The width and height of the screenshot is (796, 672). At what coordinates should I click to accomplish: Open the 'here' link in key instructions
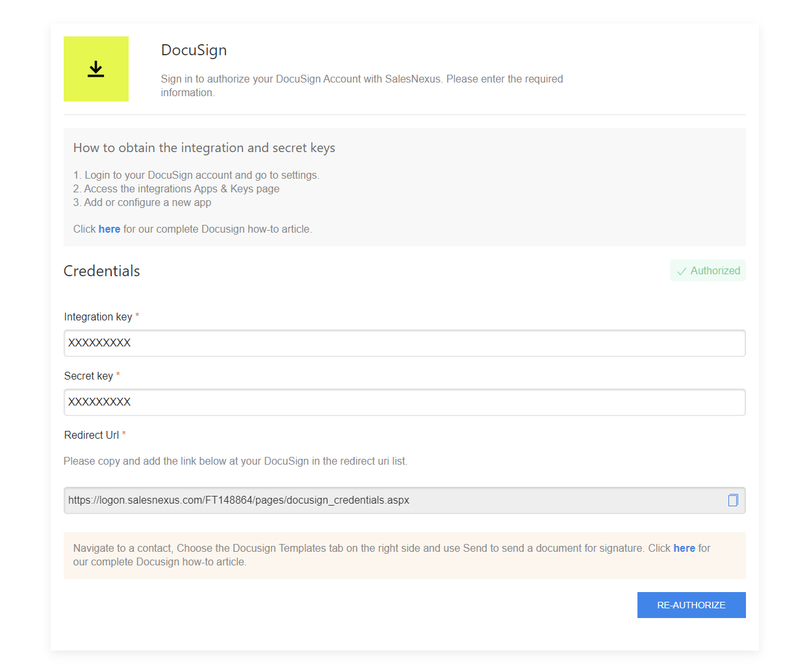[109, 229]
